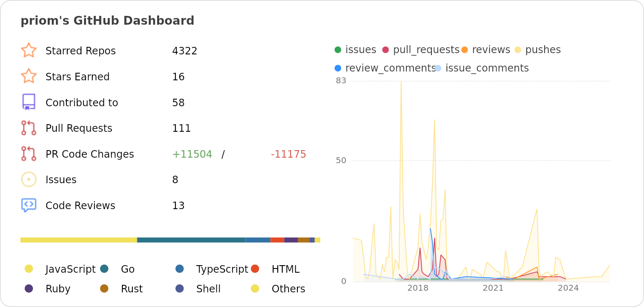Select the Issues circle icon

tap(28, 179)
